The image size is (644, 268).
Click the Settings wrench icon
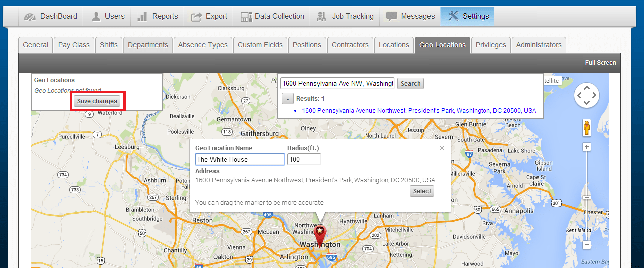click(x=453, y=16)
